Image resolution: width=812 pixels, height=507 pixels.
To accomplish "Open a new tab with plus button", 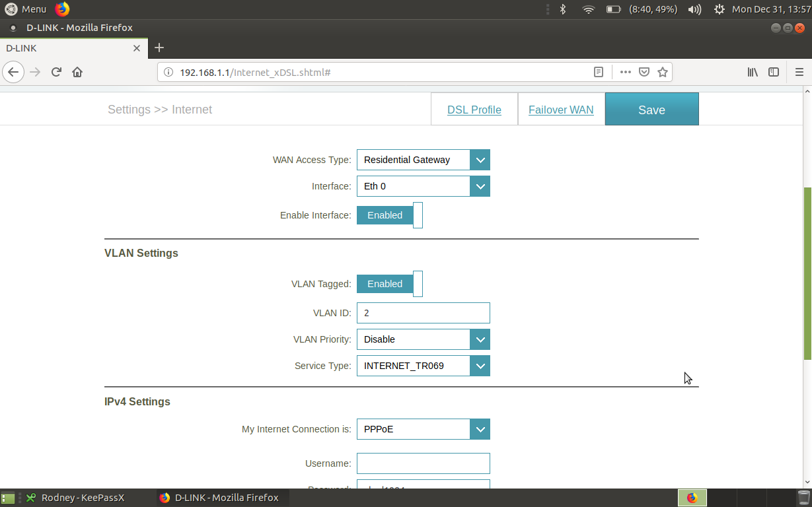I will 159,48.
